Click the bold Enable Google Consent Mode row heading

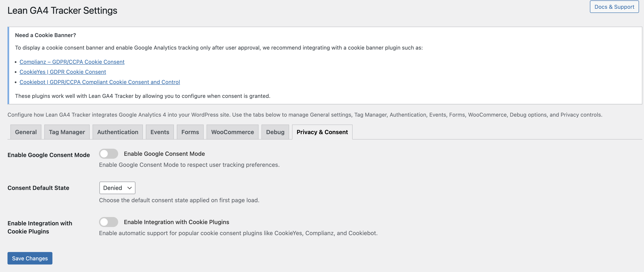[x=48, y=155]
